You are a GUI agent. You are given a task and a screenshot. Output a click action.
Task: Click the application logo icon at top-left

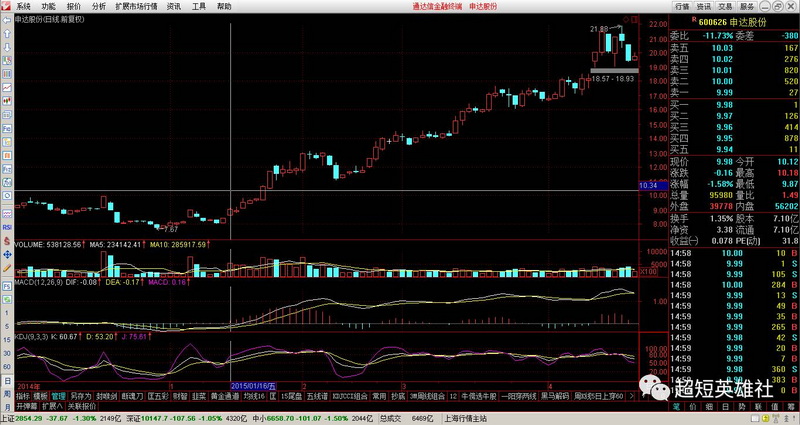pyautogui.click(x=6, y=5)
